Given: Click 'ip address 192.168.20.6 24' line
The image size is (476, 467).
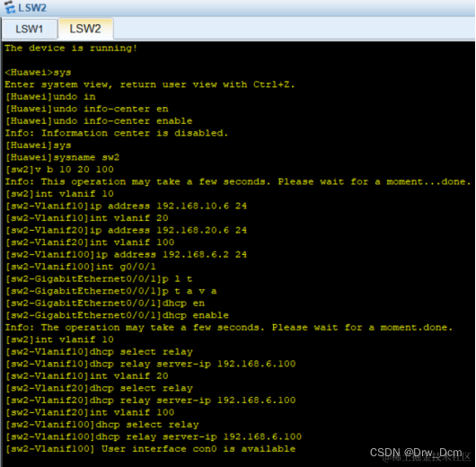Looking at the screenshot, I should (126, 230).
